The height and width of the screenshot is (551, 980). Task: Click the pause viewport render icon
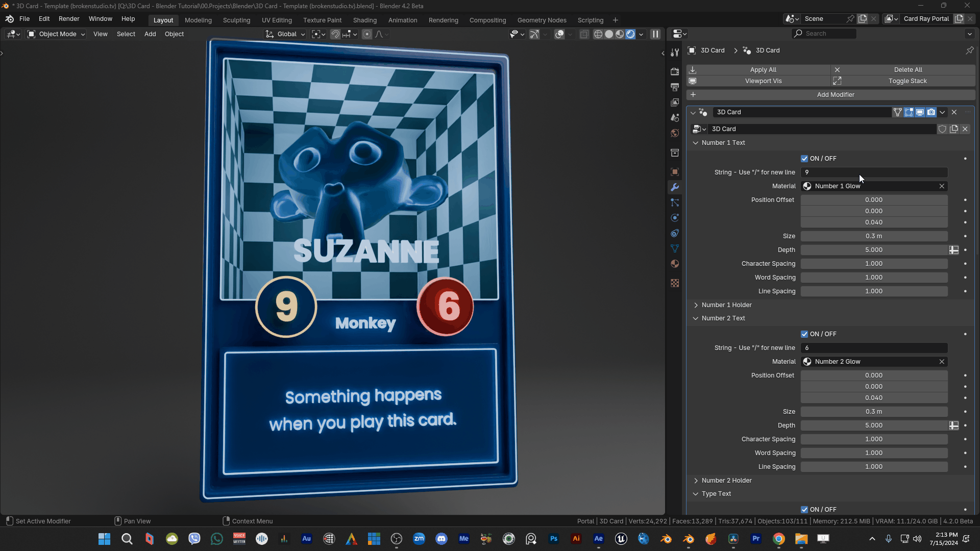click(x=655, y=34)
